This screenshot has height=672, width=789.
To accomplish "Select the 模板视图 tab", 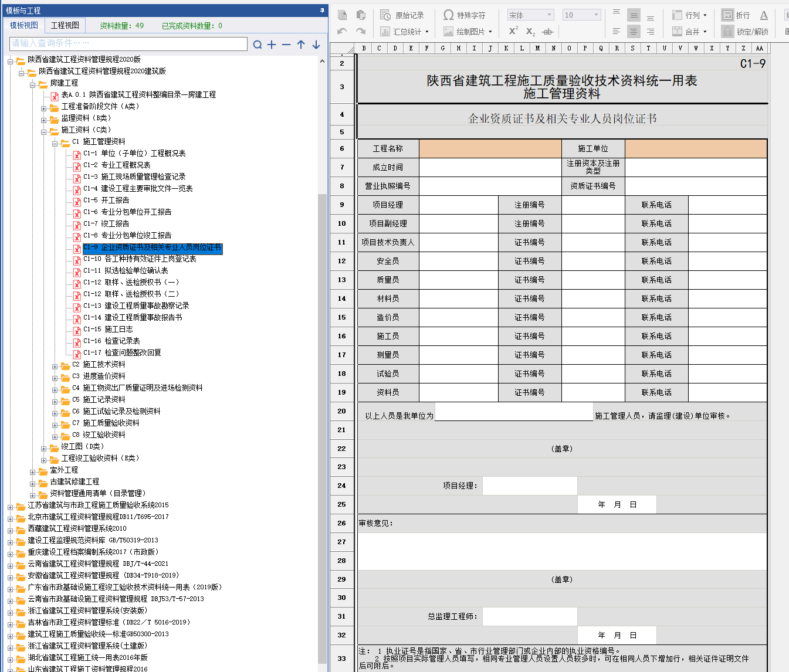I will (24, 25).
